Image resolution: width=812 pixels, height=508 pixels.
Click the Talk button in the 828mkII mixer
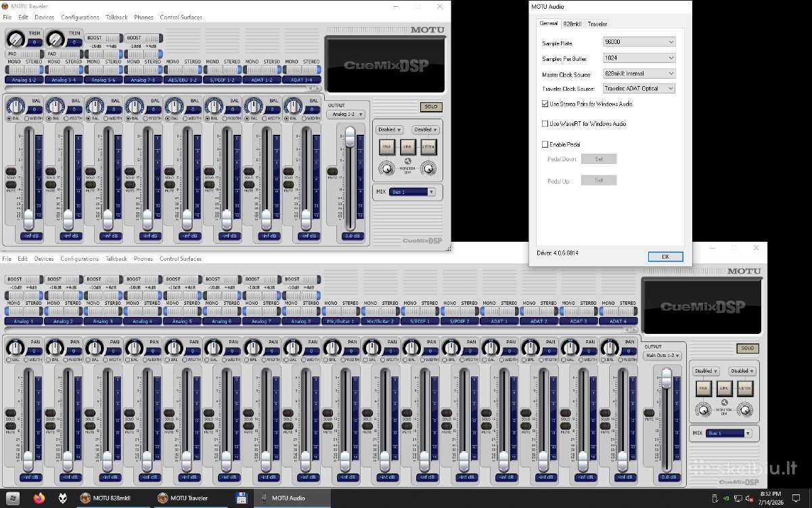704,389
